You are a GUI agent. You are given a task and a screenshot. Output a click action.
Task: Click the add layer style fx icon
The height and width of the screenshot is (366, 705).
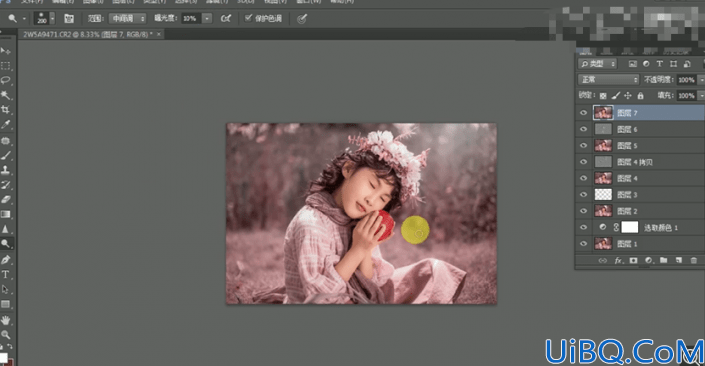(618, 260)
